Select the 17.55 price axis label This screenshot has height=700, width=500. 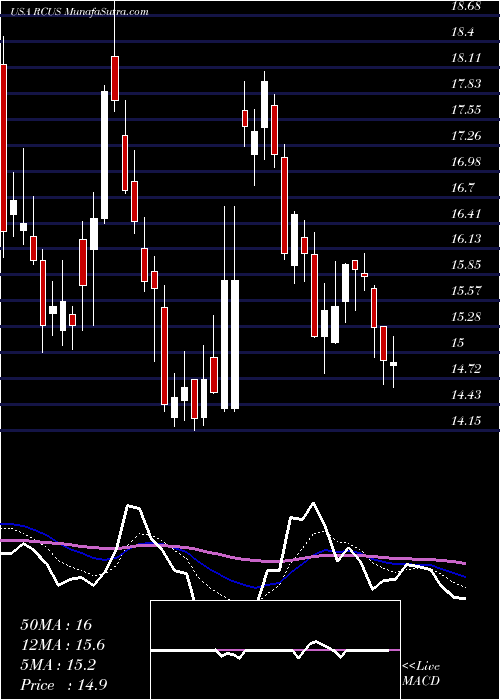pyautogui.click(x=466, y=110)
